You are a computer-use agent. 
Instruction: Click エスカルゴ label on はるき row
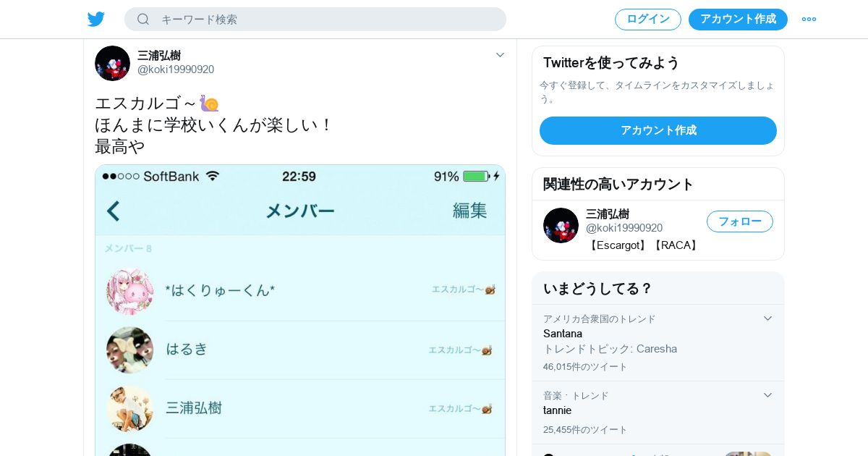[x=461, y=350]
